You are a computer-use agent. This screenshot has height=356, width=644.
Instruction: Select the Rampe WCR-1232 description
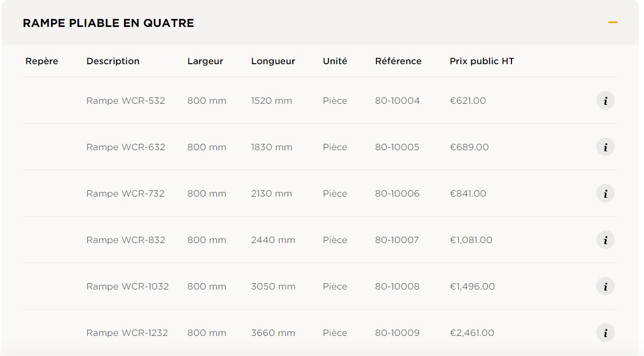pyautogui.click(x=127, y=333)
